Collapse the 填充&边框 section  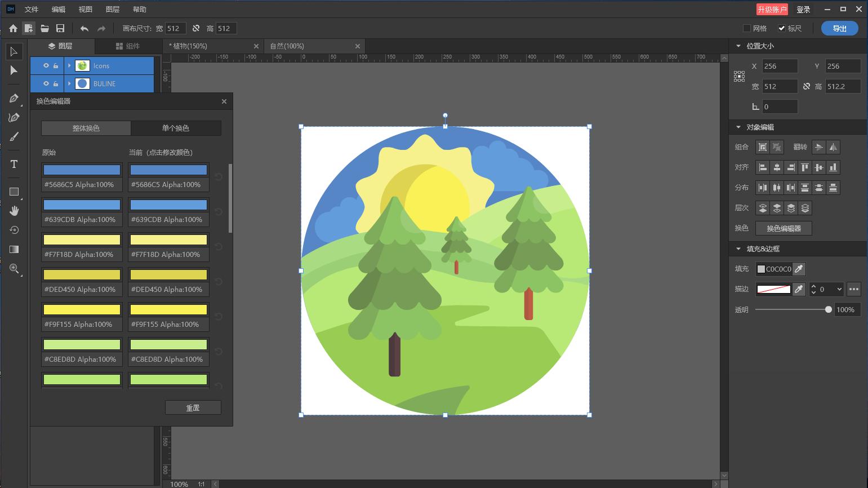(x=738, y=249)
